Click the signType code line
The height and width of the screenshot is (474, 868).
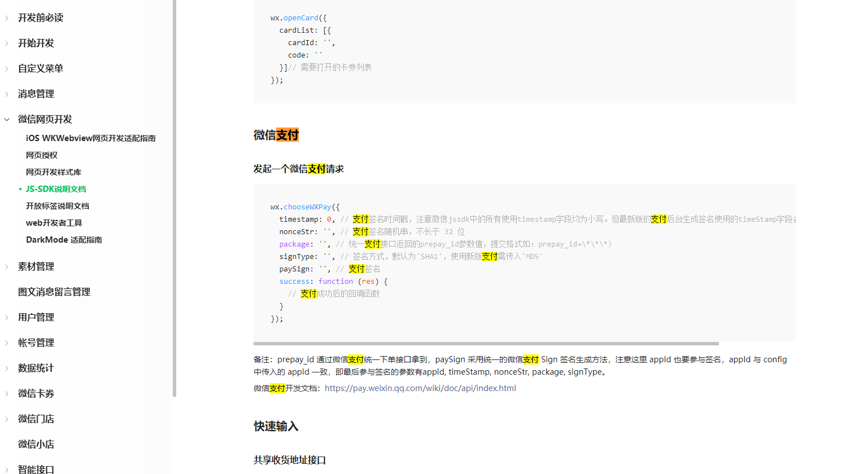[x=411, y=257]
